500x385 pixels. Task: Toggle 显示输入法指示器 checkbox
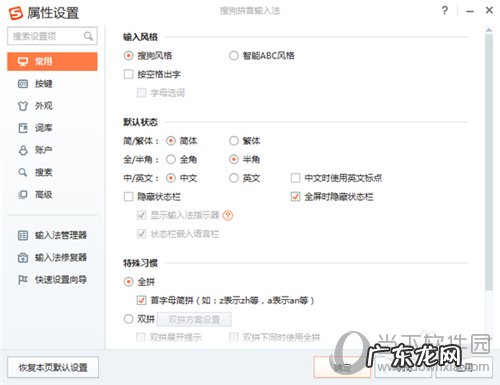pyautogui.click(x=141, y=215)
